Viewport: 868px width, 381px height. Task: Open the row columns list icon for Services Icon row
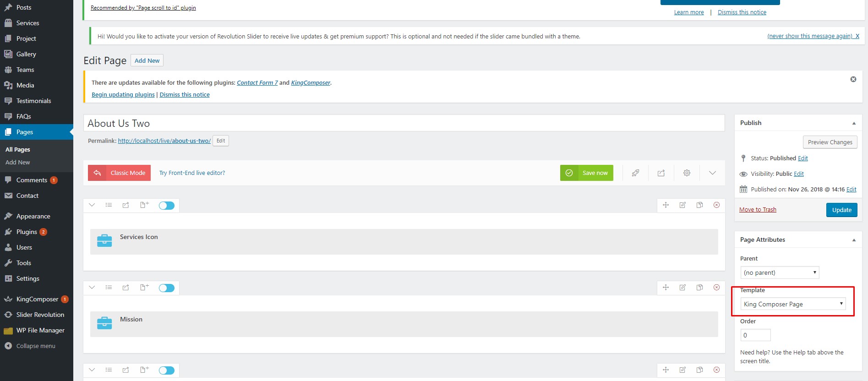pos(109,205)
